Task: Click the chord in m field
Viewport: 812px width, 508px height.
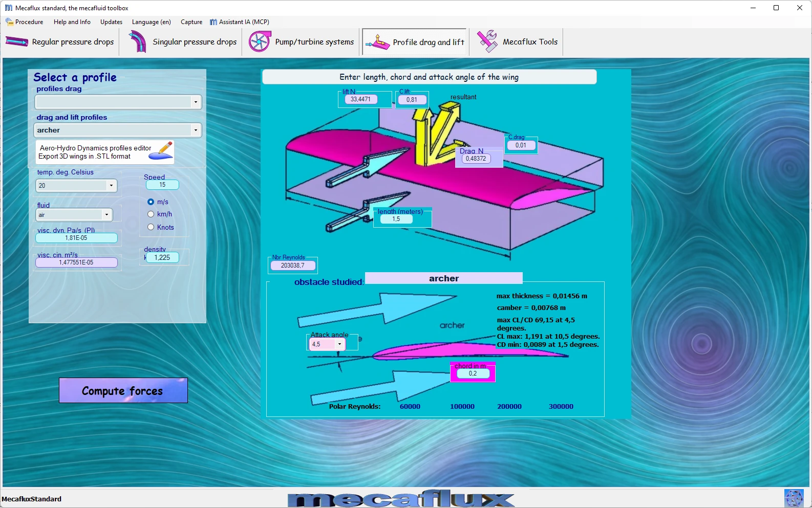Action: pyautogui.click(x=473, y=373)
